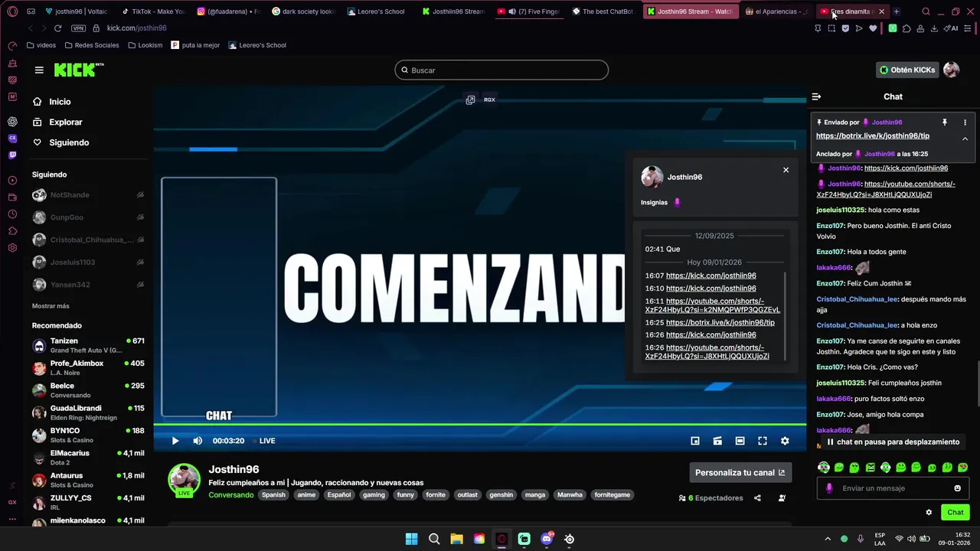980x551 pixels.
Task: Create a clip of the stream
Action: click(717, 441)
